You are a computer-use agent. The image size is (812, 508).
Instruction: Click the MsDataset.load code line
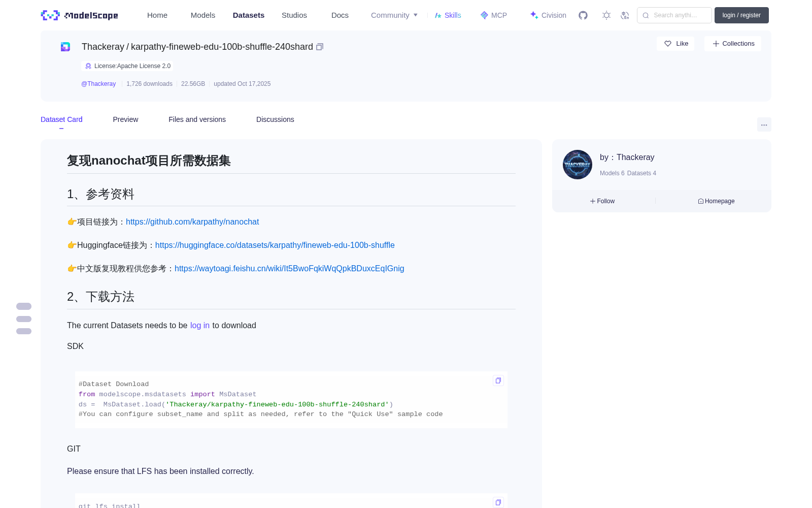(236, 404)
